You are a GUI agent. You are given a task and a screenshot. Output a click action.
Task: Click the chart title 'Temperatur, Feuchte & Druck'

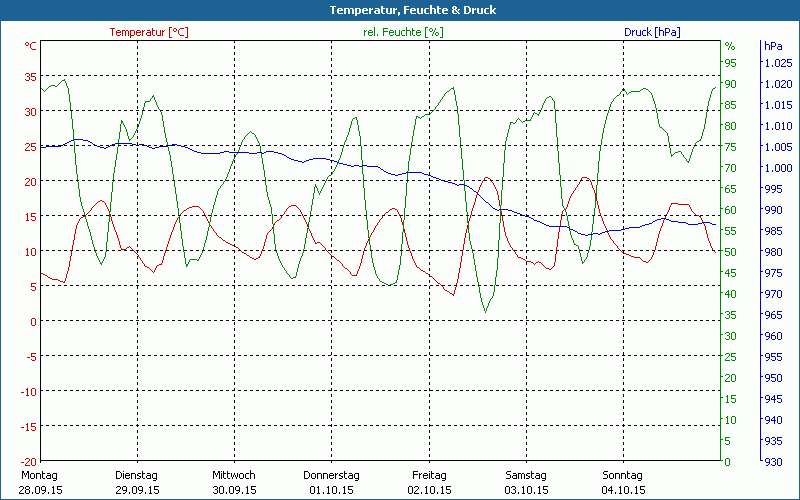click(x=413, y=10)
